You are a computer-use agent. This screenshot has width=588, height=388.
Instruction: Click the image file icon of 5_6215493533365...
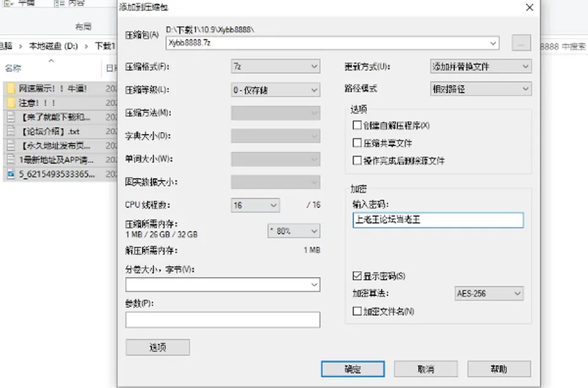pos(11,174)
